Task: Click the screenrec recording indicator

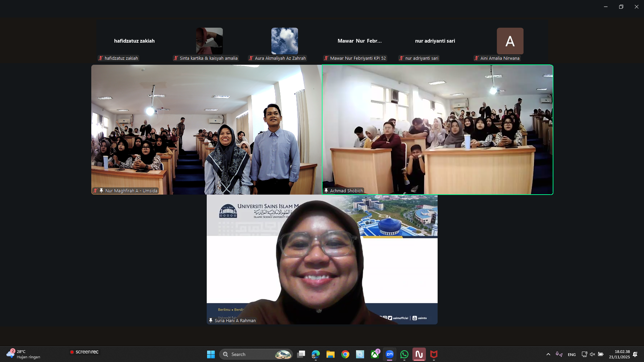Action: [x=84, y=352]
